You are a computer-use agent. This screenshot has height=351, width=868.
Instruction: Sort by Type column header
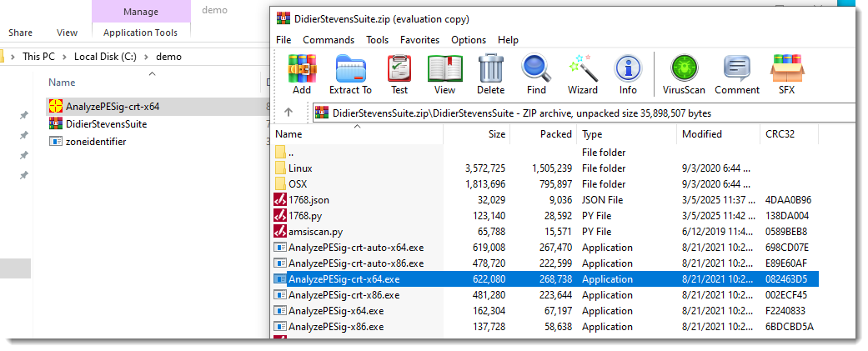626,134
